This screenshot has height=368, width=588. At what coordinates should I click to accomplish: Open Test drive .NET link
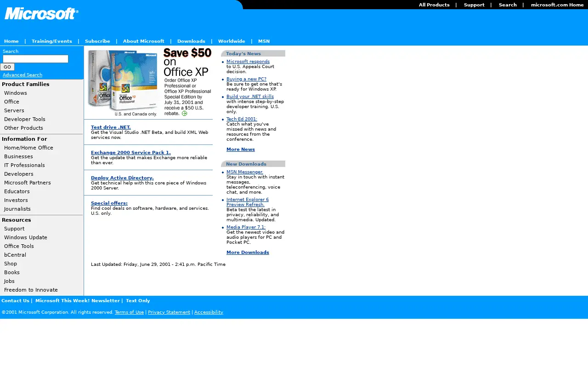(x=111, y=127)
